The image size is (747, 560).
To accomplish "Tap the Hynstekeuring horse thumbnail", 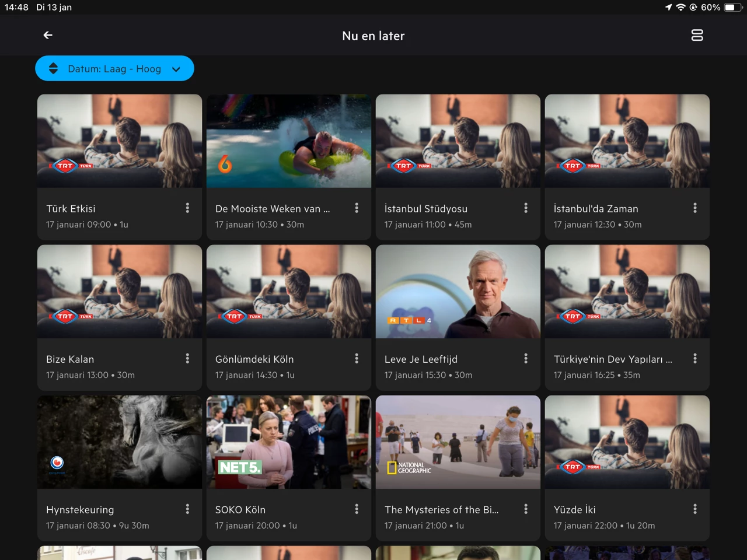I will pos(120,442).
